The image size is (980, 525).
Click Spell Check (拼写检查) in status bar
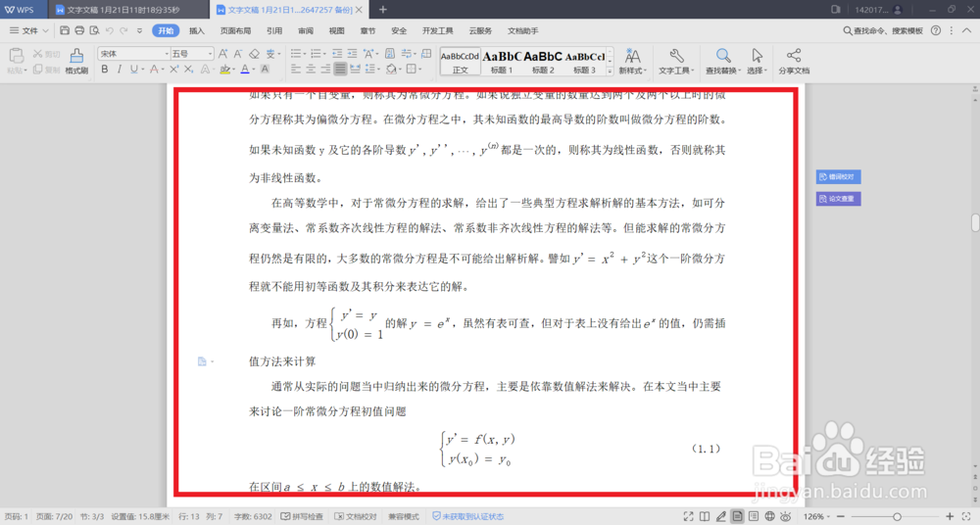(x=302, y=516)
